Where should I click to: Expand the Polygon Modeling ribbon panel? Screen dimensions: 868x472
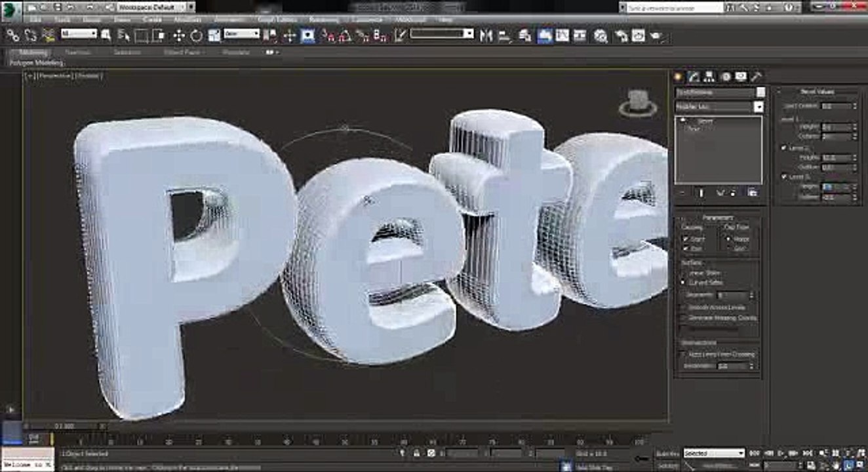click(x=37, y=63)
